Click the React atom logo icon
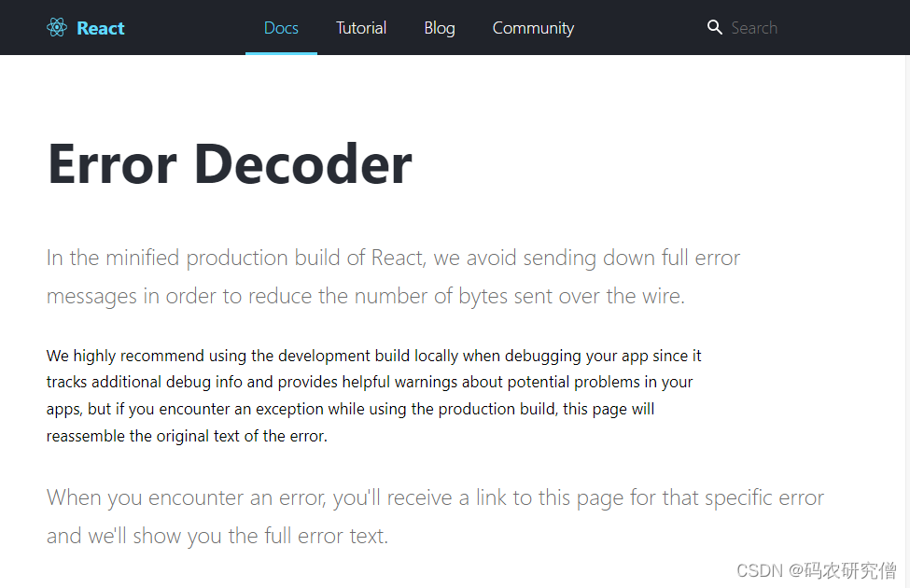 pyautogui.click(x=56, y=28)
